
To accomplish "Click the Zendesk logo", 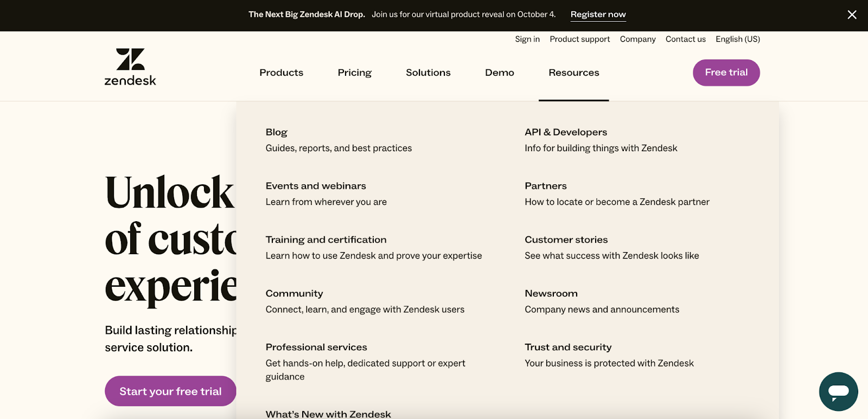I will coord(130,67).
